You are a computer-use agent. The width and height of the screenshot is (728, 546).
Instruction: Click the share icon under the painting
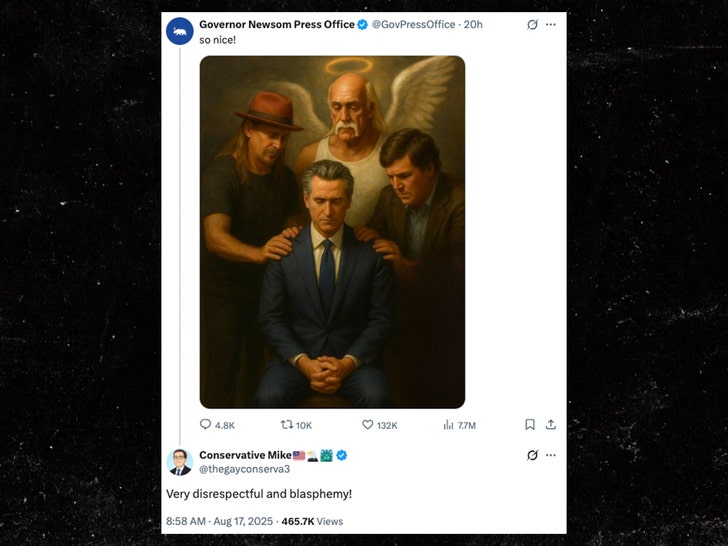click(551, 425)
